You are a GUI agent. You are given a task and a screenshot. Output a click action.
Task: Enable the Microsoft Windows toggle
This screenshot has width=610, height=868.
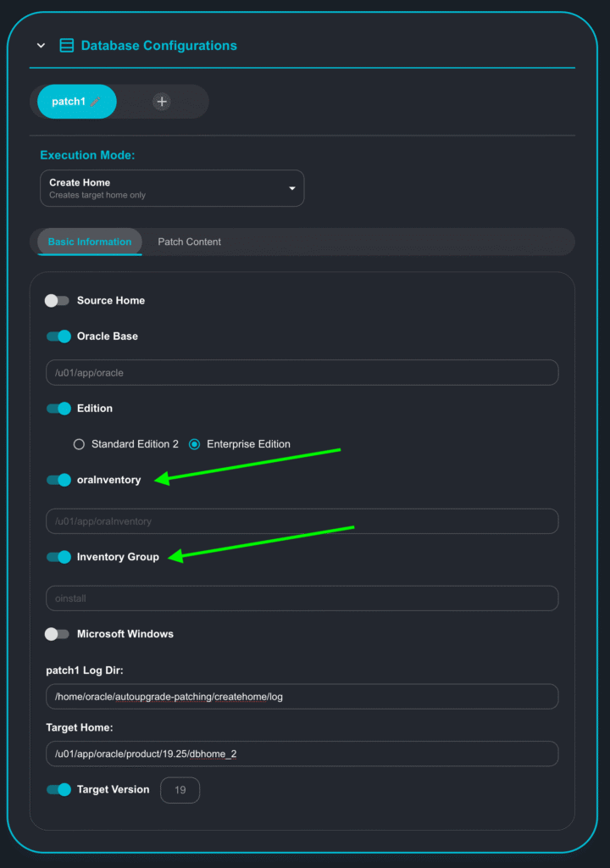pyautogui.click(x=58, y=634)
